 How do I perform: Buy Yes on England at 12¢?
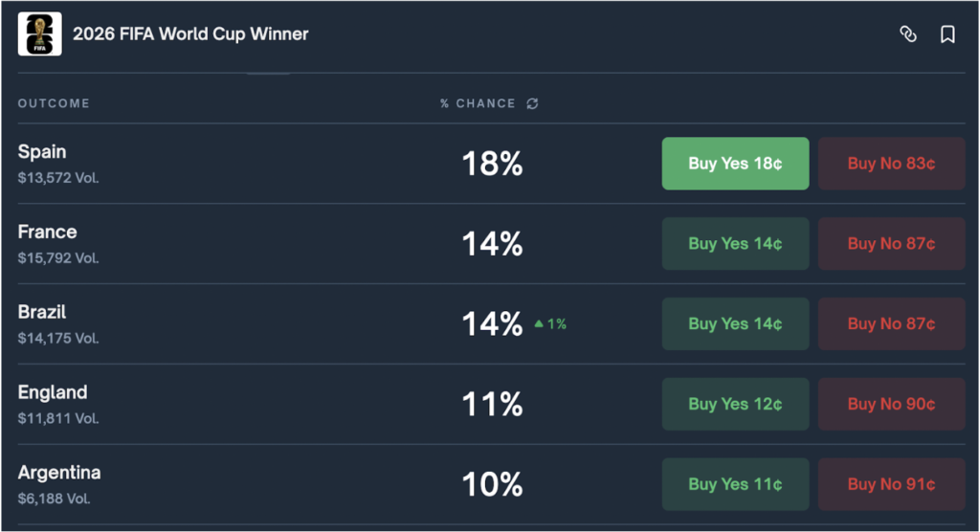click(x=735, y=404)
